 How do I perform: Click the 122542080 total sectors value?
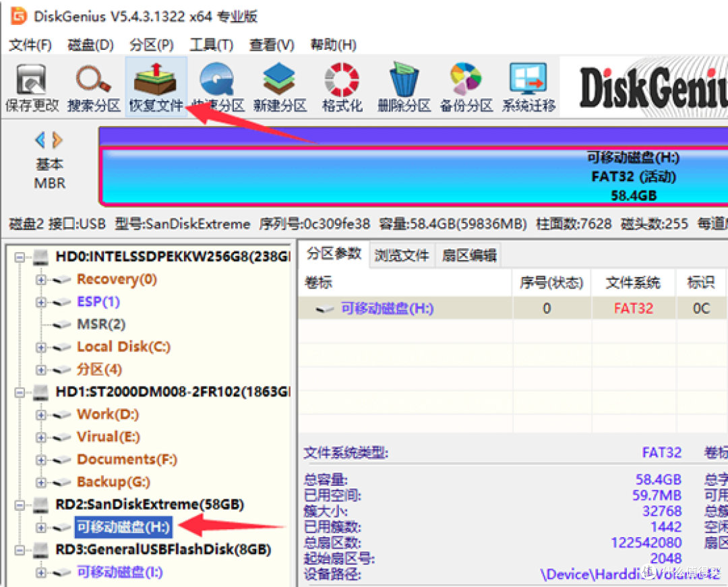(646, 543)
